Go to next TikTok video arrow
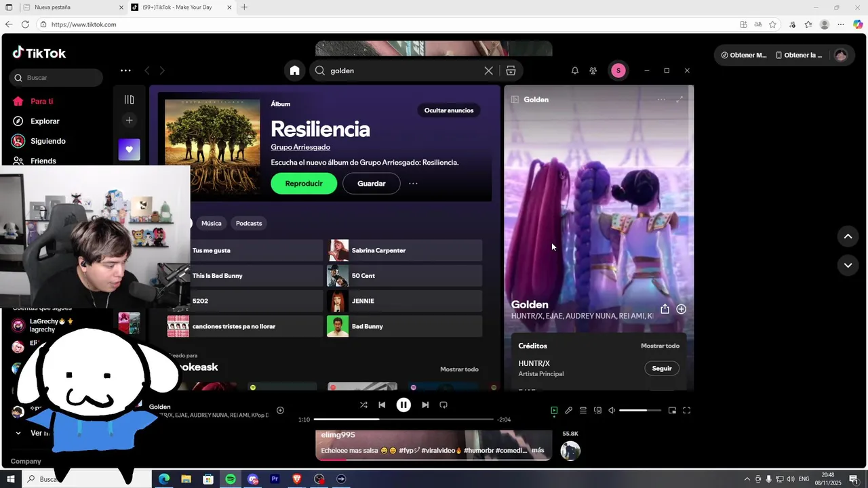This screenshot has height=488, width=868. tap(848, 265)
